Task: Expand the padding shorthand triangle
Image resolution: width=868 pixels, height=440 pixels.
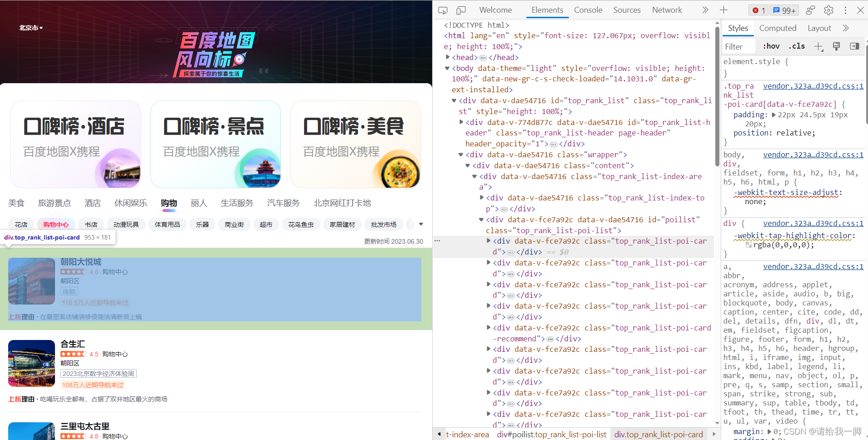Action: tap(773, 115)
